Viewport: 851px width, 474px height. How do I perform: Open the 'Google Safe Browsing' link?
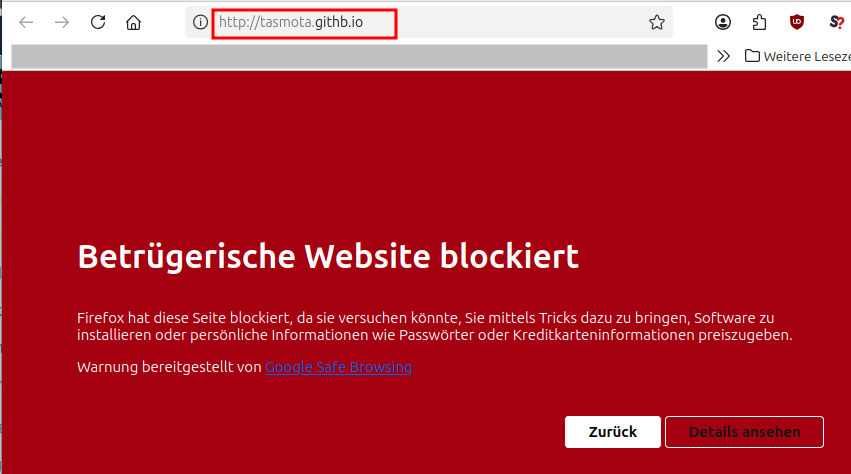338,367
